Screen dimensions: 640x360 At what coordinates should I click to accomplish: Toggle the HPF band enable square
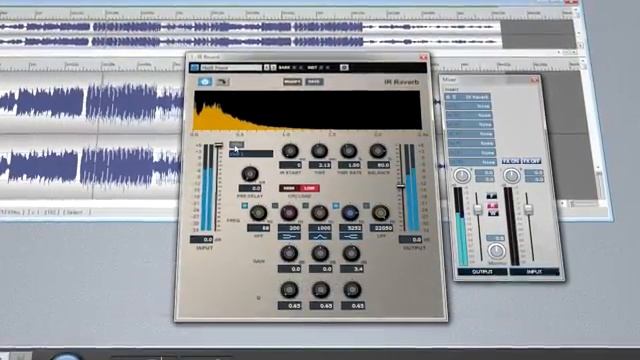[244, 205]
